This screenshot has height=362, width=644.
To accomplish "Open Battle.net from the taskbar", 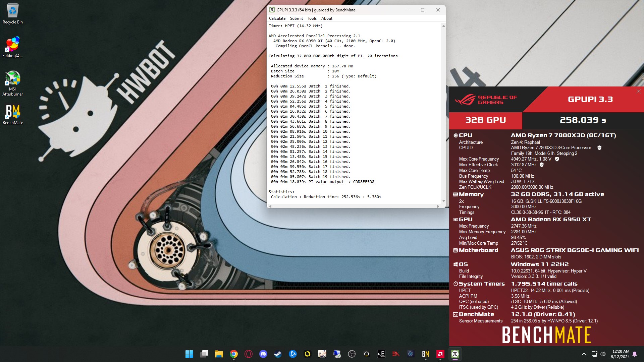I will pos(293,354).
